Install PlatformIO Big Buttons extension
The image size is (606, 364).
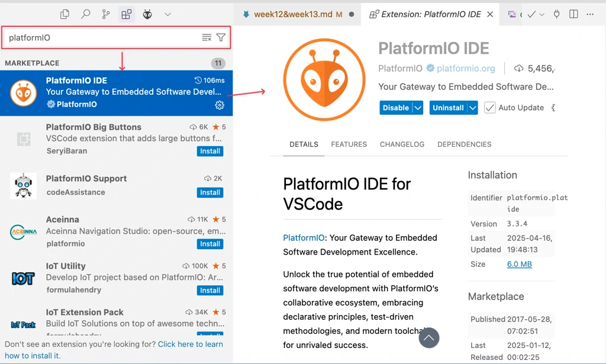tap(210, 151)
